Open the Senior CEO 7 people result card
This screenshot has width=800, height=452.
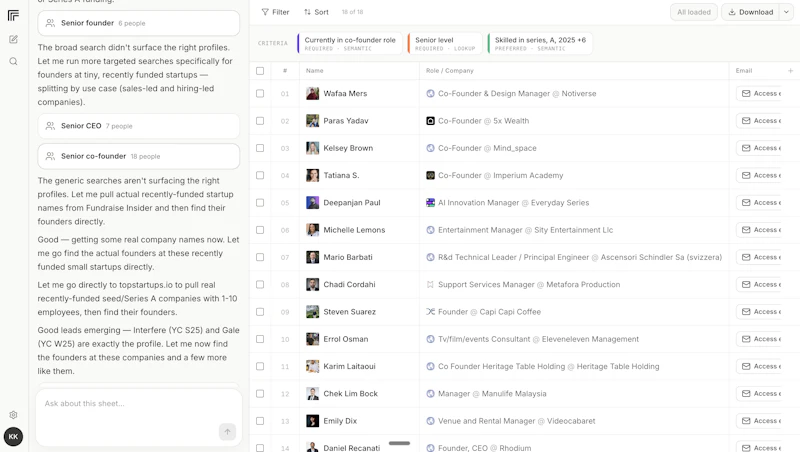pos(139,125)
